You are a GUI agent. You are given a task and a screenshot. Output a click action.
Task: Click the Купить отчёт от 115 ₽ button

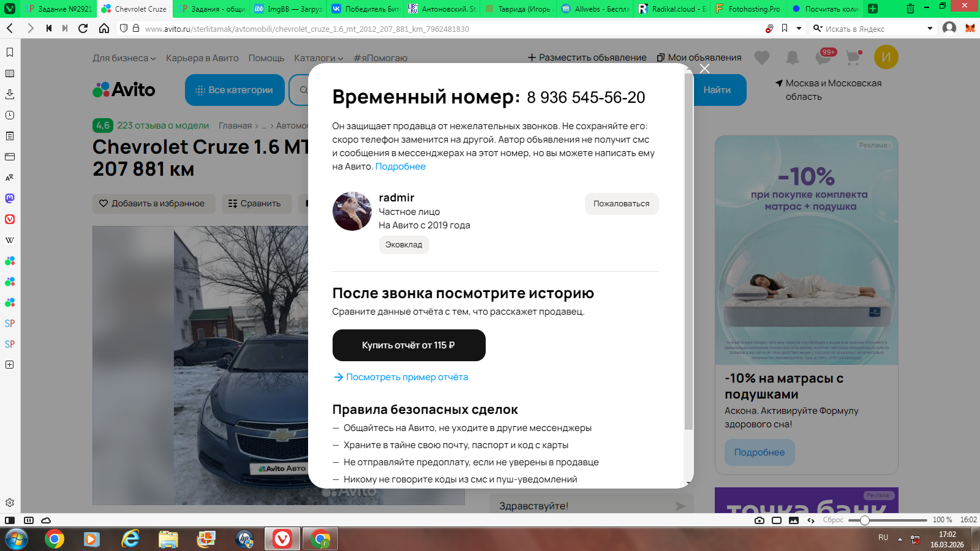click(409, 345)
